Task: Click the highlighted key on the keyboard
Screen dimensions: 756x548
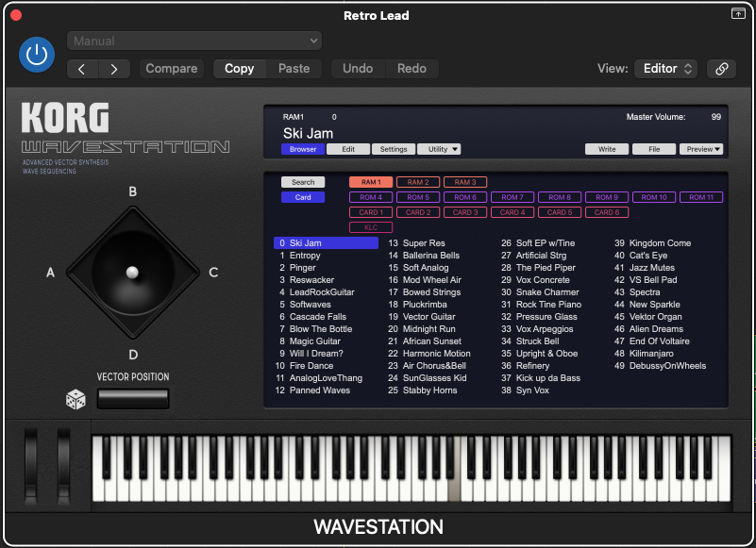Action: click(454, 488)
